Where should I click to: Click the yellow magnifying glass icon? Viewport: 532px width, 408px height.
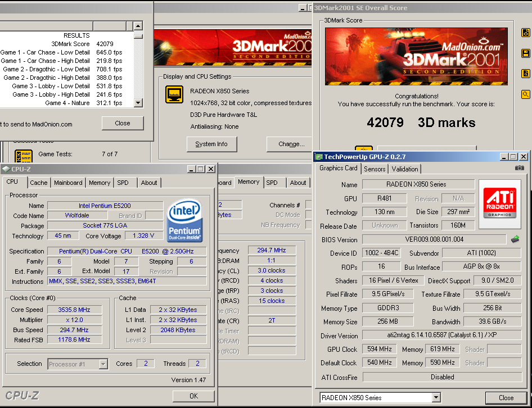[526, 94]
